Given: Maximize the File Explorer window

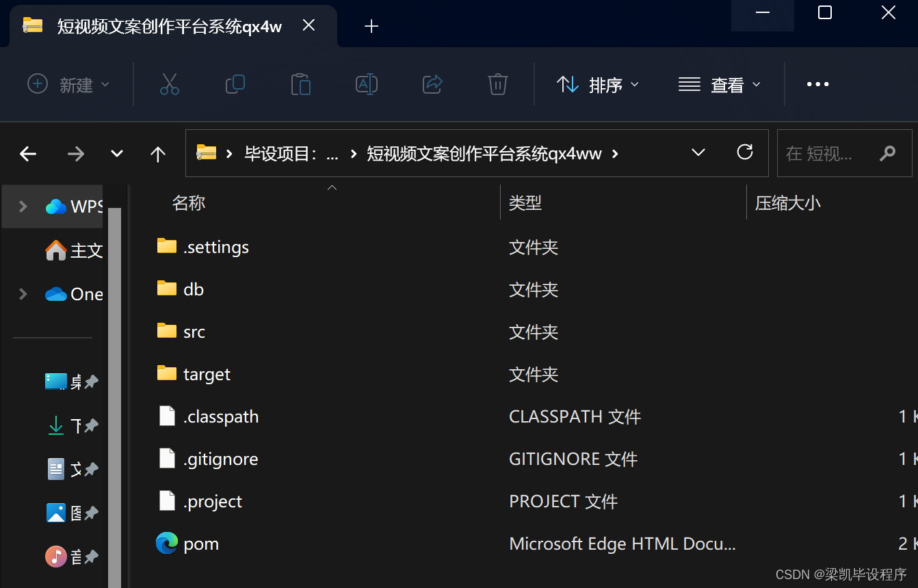Looking at the screenshot, I should pyautogui.click(x=825, y=13).
